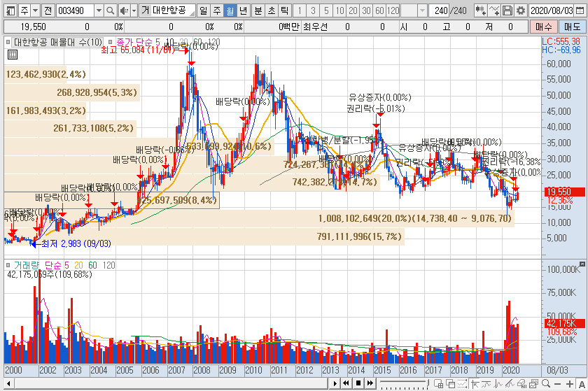Expand the 주 type dropdown arrow

35,10
